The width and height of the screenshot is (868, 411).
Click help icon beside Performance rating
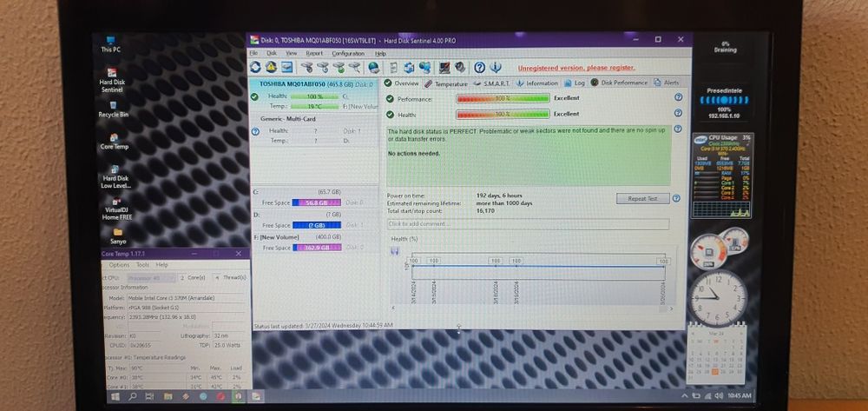678,97
